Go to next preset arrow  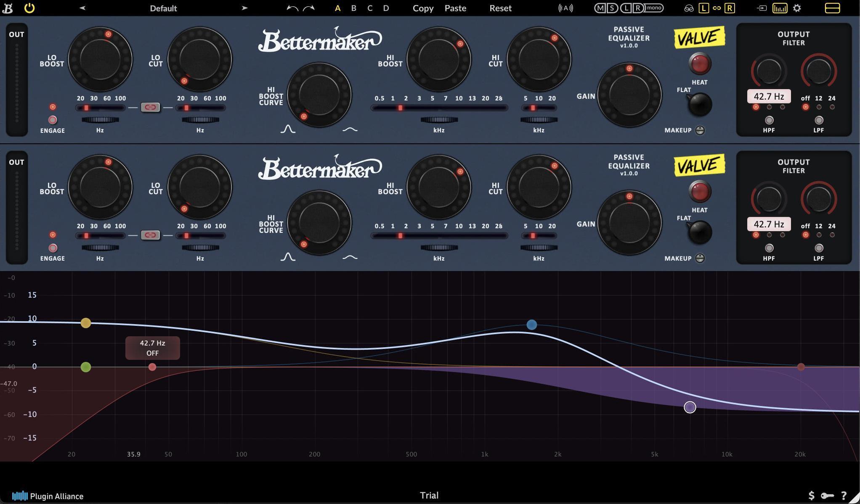(244, 8)
